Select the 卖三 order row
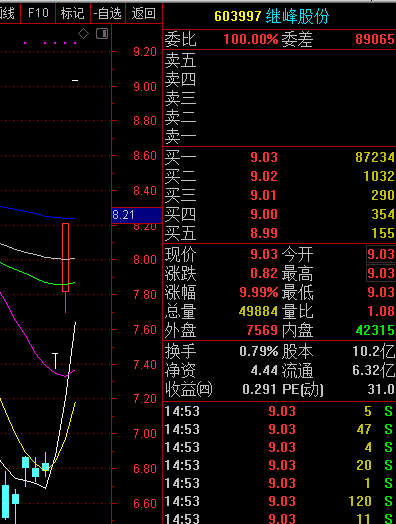 [x=279, y=98]
